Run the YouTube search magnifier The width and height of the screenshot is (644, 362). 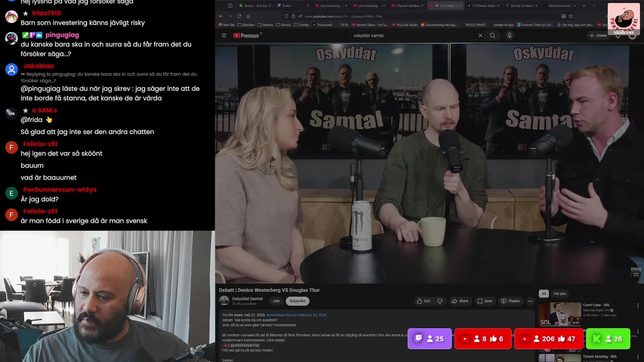pyautogui.click(x=493, y=36)
